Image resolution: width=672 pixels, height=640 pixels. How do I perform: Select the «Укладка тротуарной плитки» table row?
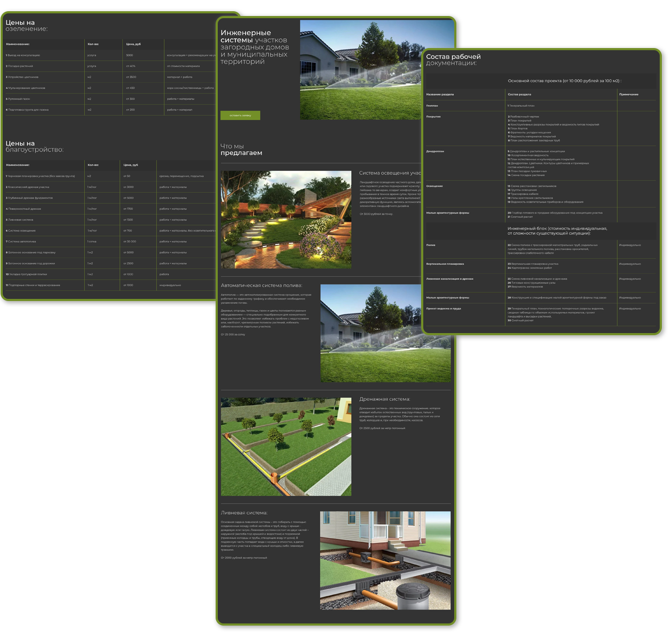pos(28,274)
